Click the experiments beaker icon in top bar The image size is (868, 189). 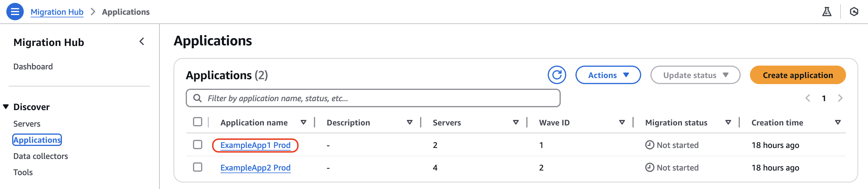827,12
